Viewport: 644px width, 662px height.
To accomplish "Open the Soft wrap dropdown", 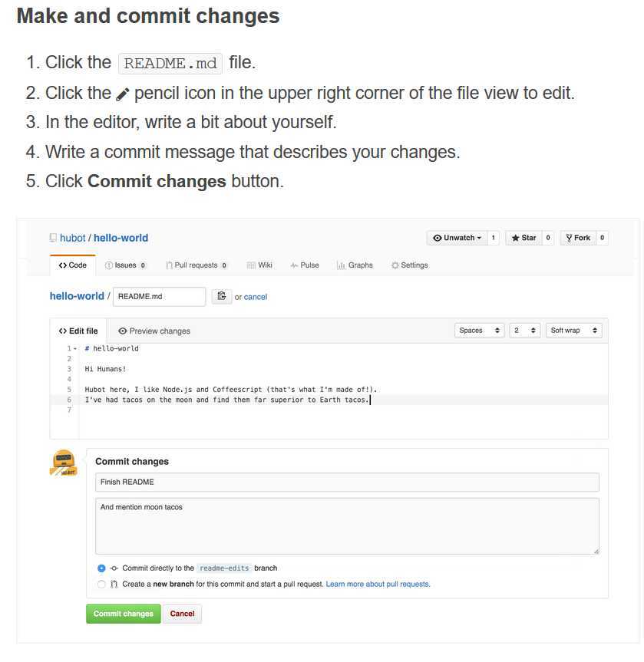I will (x=573, y=330).
